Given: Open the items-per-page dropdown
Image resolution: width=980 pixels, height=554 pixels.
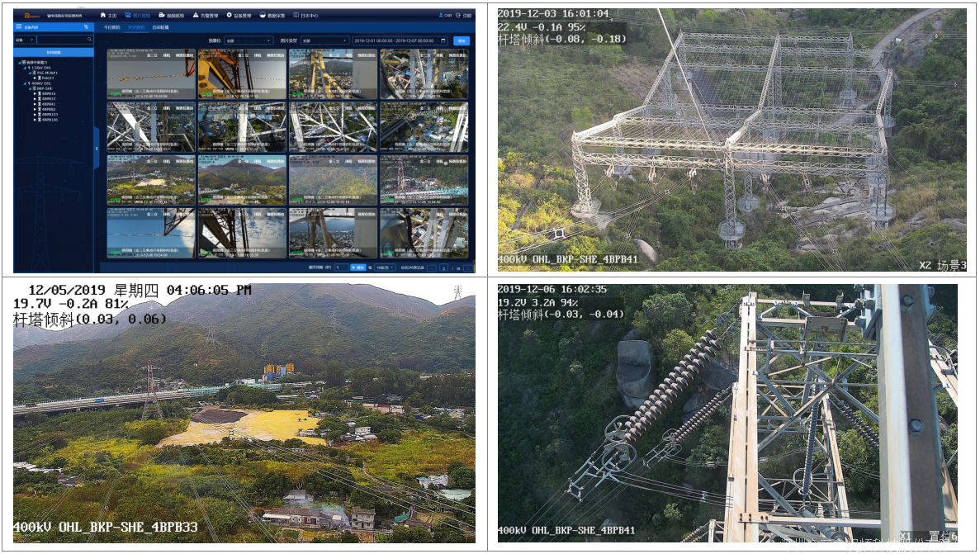Looking at the screenshot, I should (x=386, y=268).
